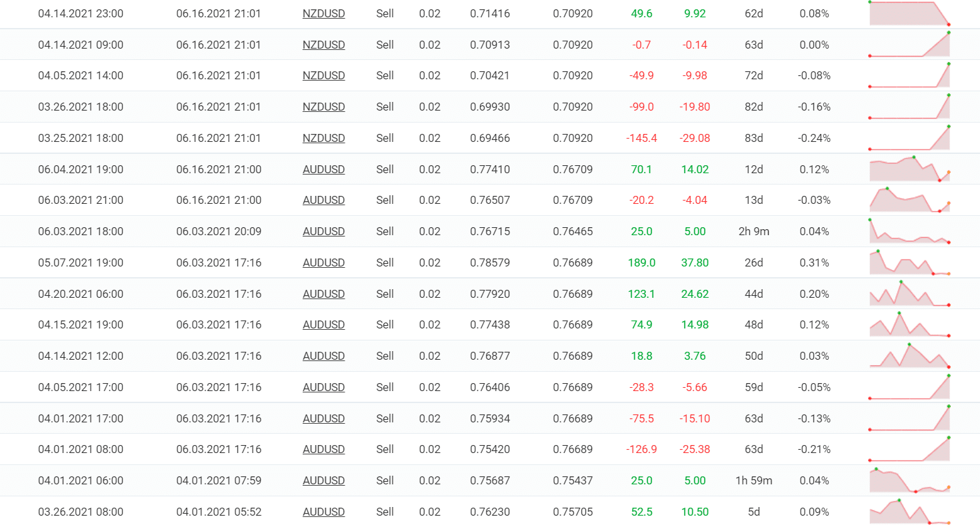Open the NZDUSD link in the 03.26.2021 18:00 row
The height and width of the screenshot is (525, 980).
click(323, 107)
